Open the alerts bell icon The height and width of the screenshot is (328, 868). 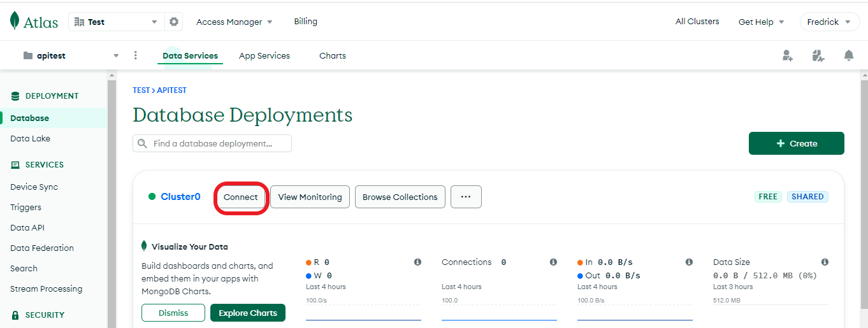click(848, 55)
